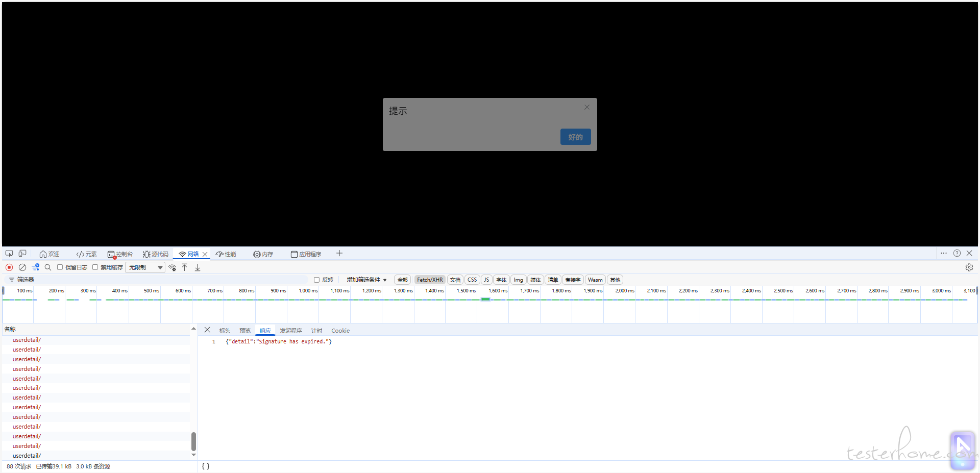Switch to the 控制台 tab
This screenshot has height=473, width=980.
point(120,254)
